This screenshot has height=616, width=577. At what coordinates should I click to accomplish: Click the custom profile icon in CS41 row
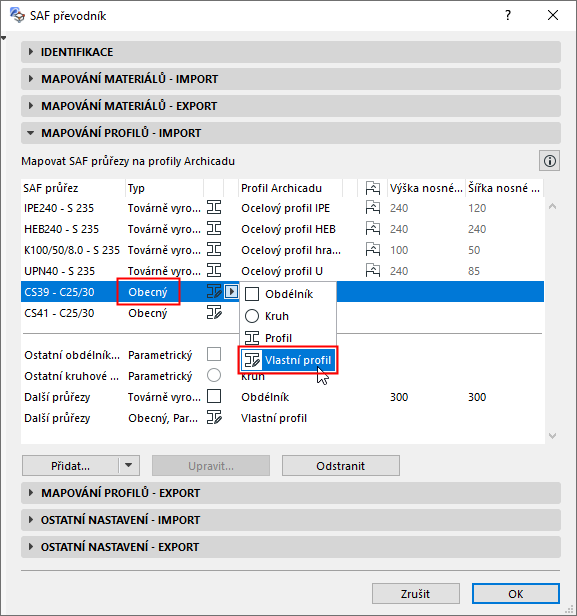tap(214, 313)
